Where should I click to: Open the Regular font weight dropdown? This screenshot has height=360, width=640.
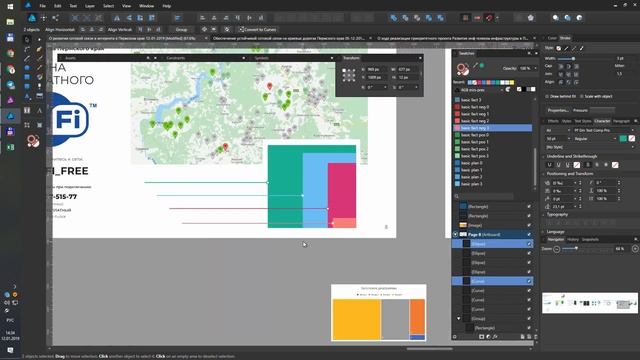click(595, 139)
